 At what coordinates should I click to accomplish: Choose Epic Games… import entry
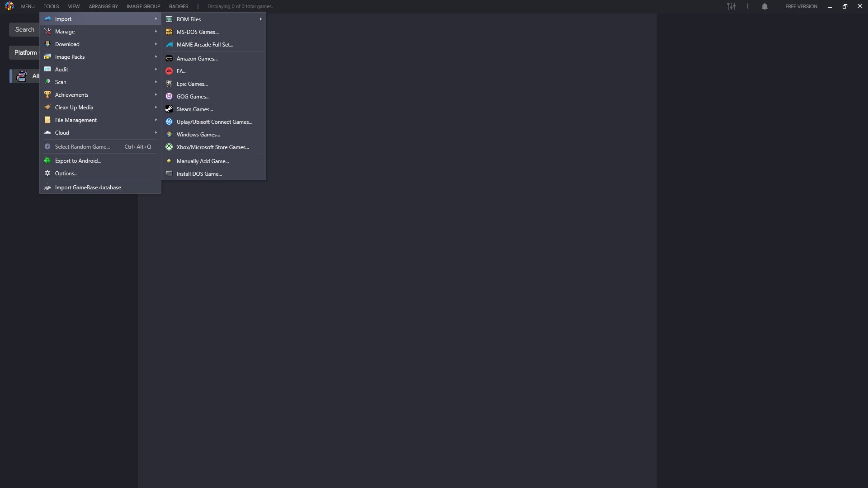coord(214,84)
